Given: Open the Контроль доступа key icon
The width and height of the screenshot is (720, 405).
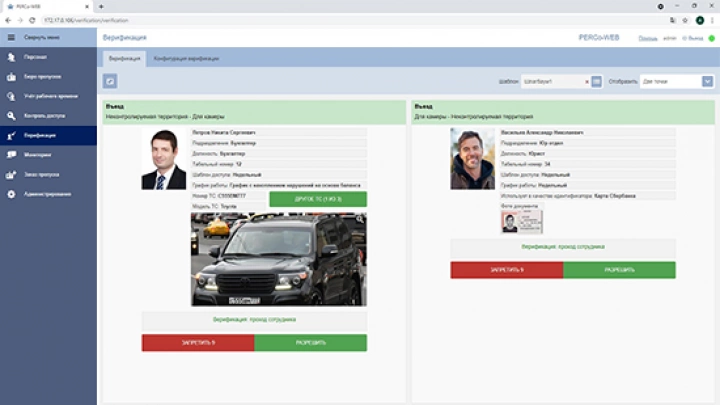Looking at the screenshot, I should 11,115.
